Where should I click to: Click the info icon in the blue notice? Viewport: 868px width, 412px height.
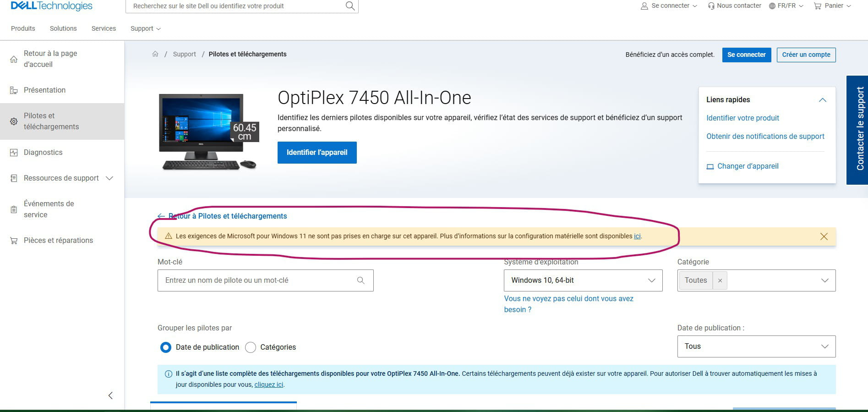coord(168,374)
